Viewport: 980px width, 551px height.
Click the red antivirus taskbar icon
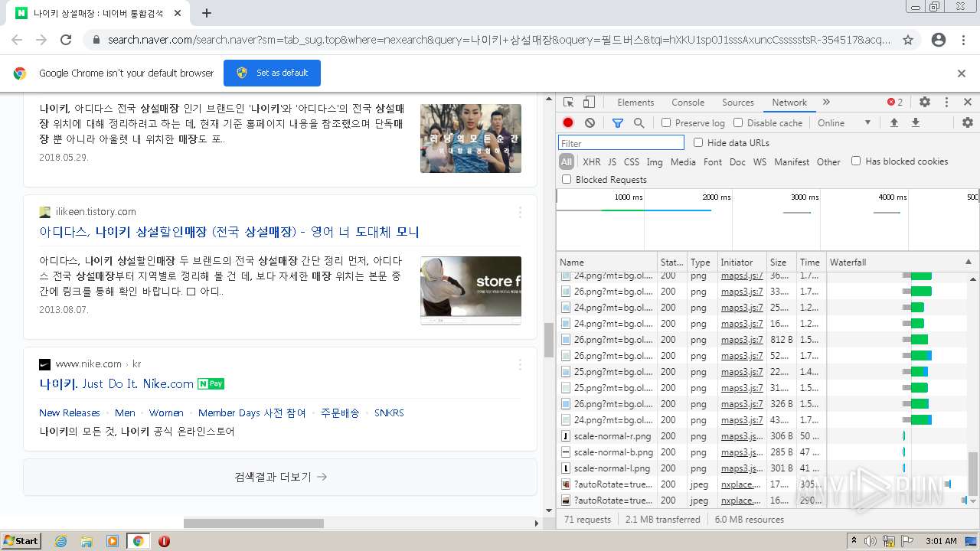tap(164, 541)
